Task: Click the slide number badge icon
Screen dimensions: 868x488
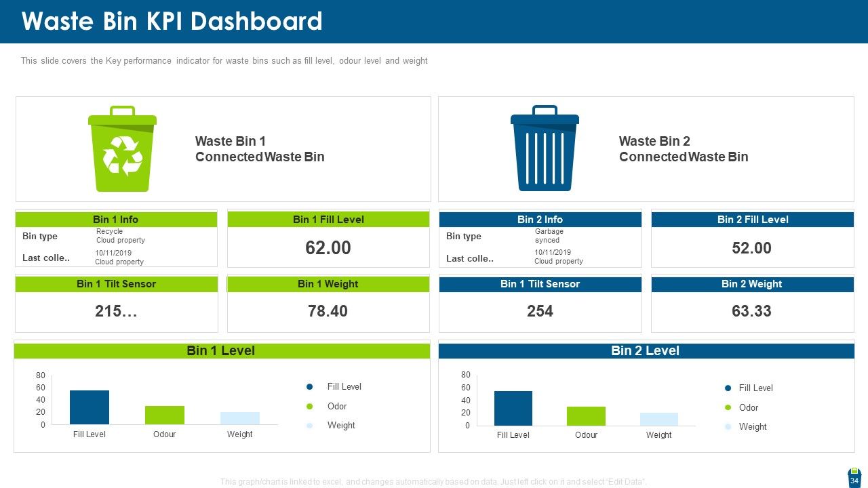Action: [x=854, y=478]
